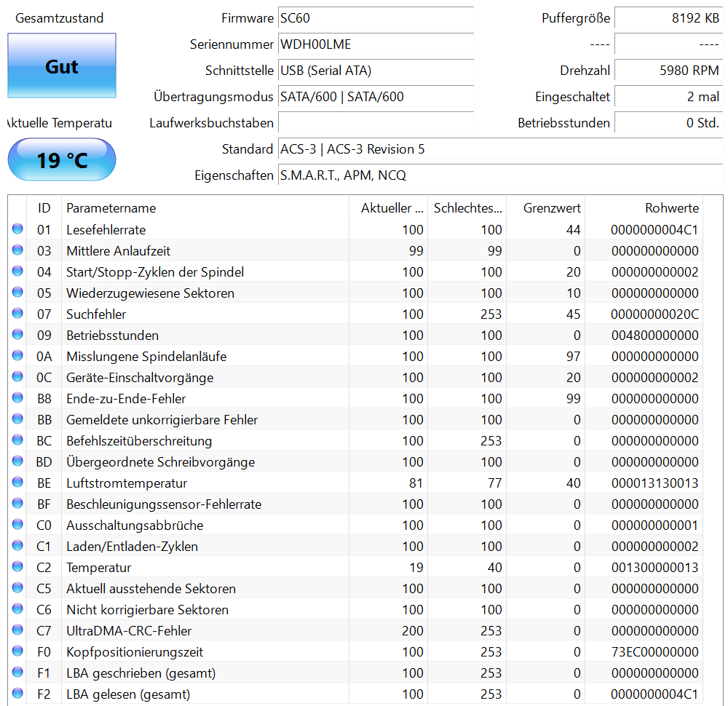728x706 pixels.
Task: Click the 19 °C temperature button
Action: (62, 159)
